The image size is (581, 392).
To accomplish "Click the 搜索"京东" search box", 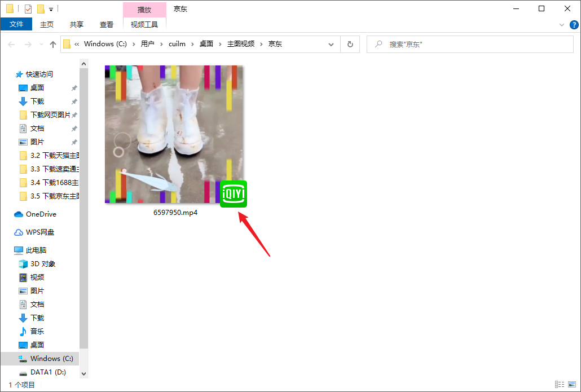I will click(470, 45).
